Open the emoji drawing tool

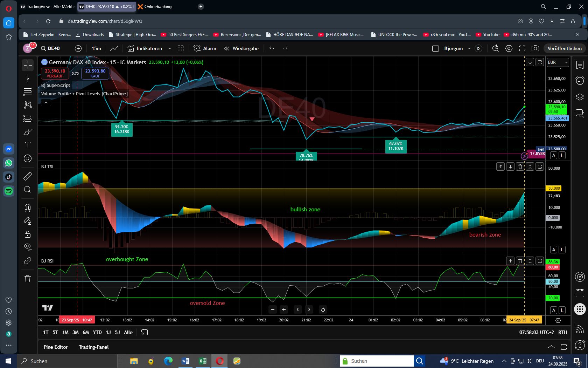pyautogui.click(x=27, y=158)
